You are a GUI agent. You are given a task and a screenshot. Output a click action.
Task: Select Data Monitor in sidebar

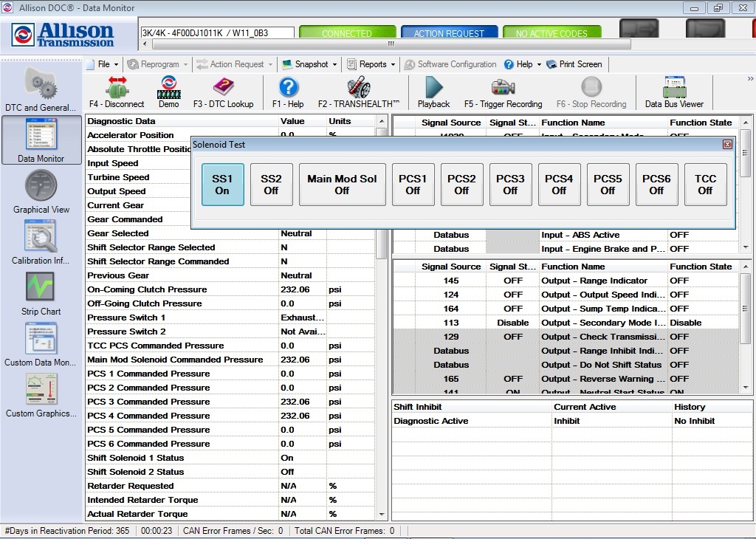click(41, 140)
